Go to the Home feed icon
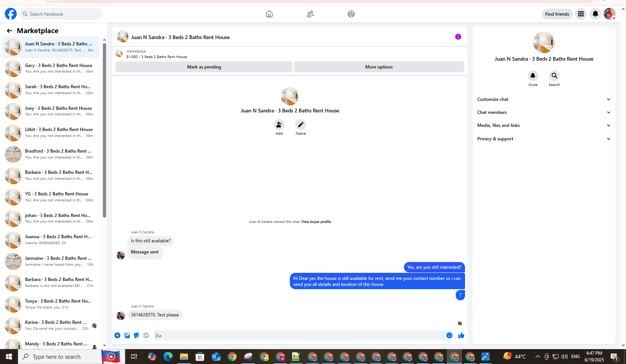Image resolution: width=626 pixels, height=364 pixels. [269, 14]
